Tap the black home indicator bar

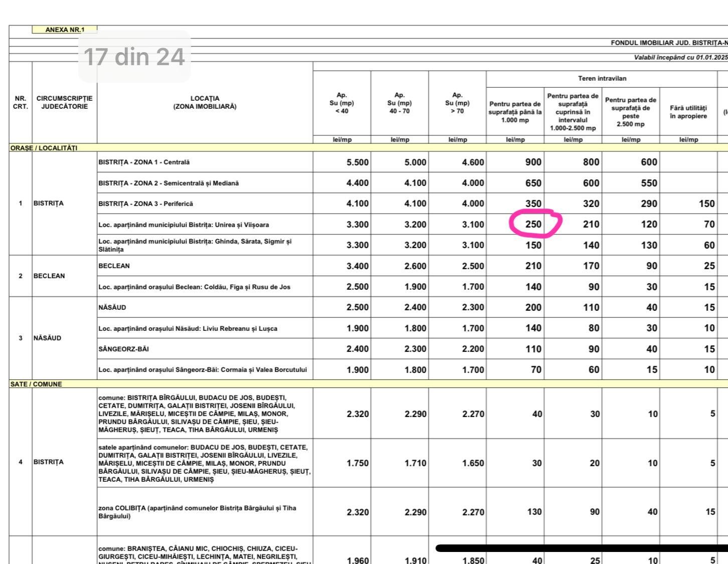click(582, 548)
